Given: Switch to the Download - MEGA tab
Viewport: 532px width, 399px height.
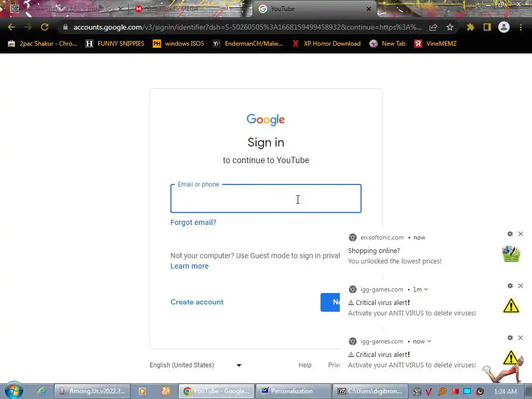Looking at the screenshot, I should point(189,9).
